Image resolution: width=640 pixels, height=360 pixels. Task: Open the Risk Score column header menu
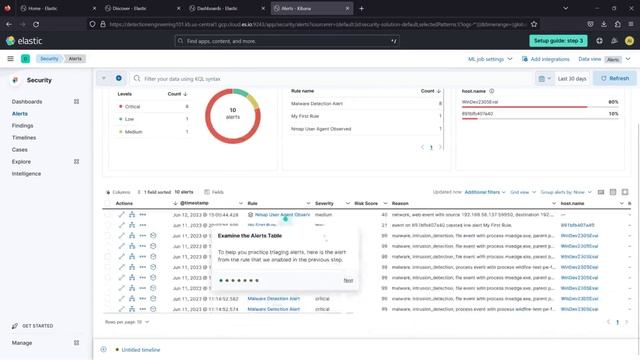(385, 203)
